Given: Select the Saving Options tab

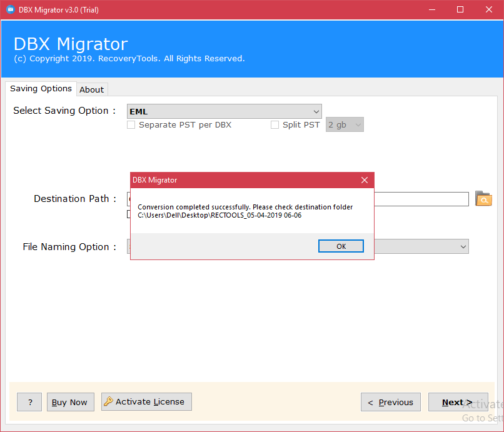Looking at the screenshot, I should click(41, 88).
